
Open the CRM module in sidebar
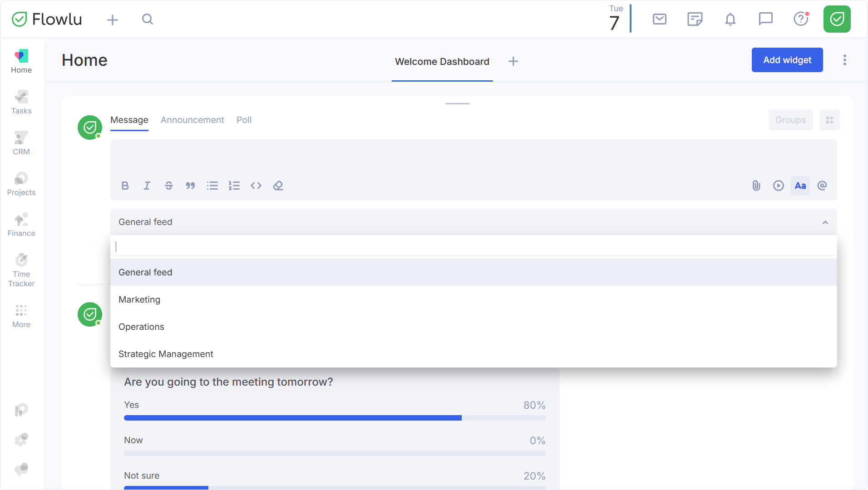(21, 143)
